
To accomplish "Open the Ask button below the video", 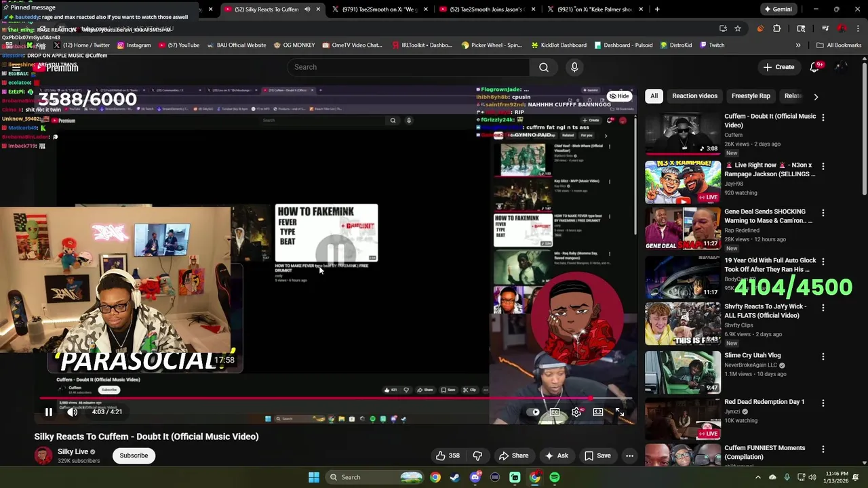I will (x=556, y=456).
